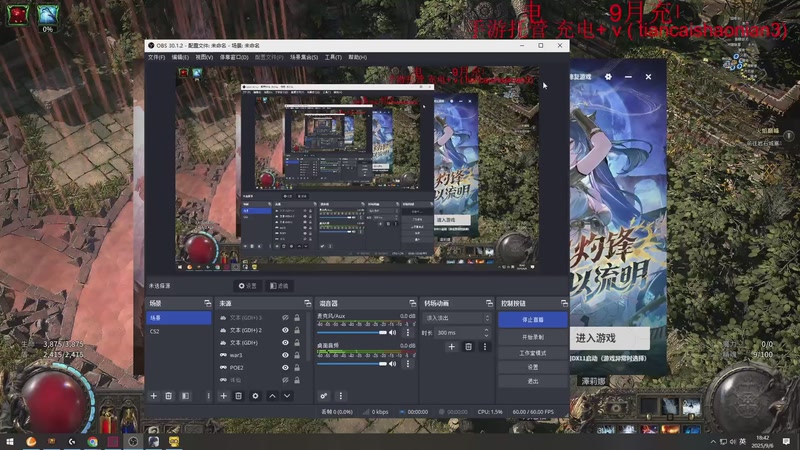Screen dimensions: 800x450
Task: Click exit button in Controls panel
Action: 533,381
